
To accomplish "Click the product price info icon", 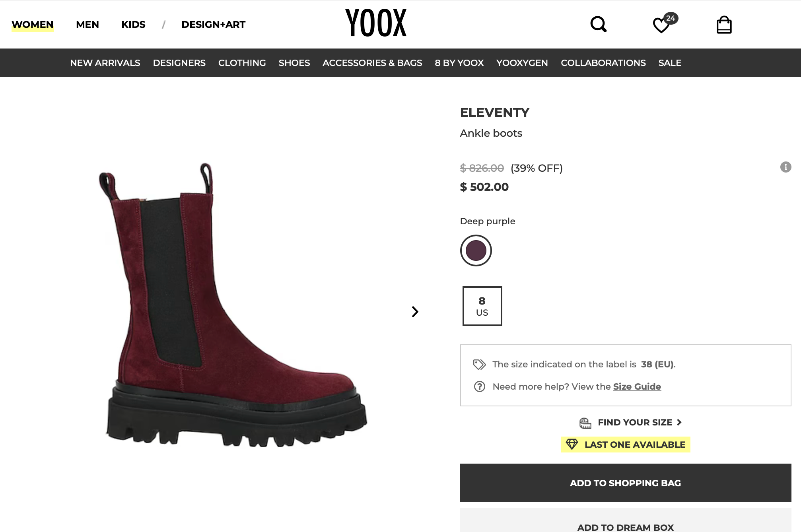I will click(785, 167).
